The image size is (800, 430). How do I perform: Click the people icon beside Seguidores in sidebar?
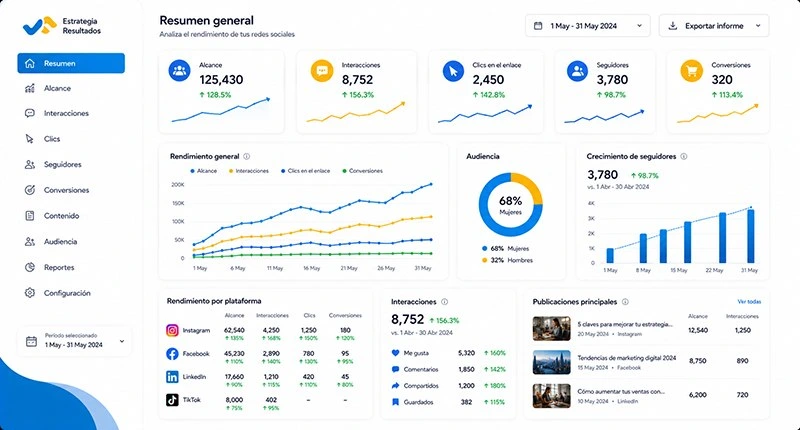[30, 164]
